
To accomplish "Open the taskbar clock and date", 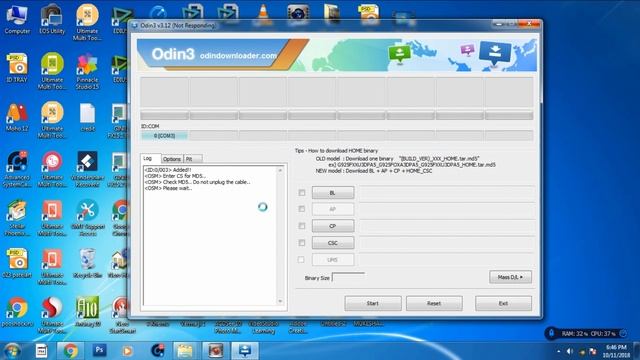I will 617,351.
